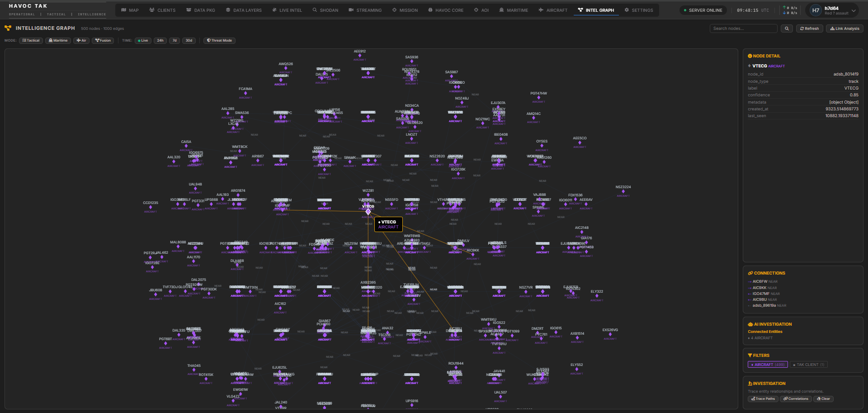
Task: Clear the investigation
Action: [x=823, y=399]
